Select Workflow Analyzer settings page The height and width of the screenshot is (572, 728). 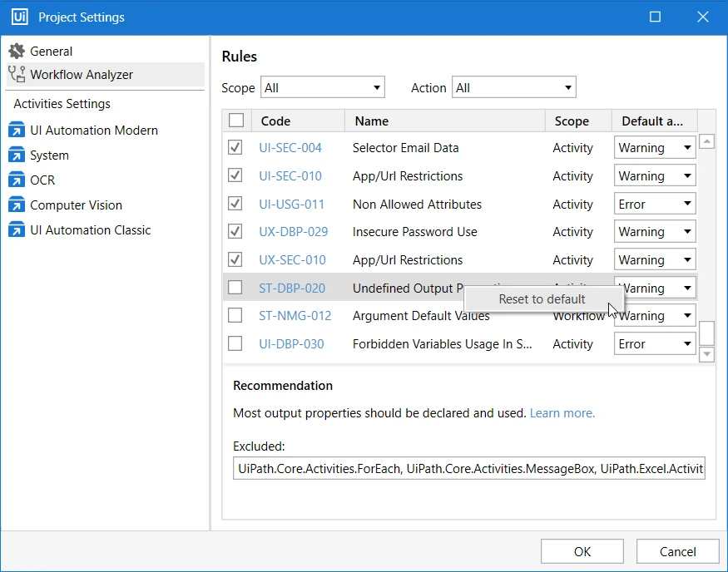pos(106,74)
